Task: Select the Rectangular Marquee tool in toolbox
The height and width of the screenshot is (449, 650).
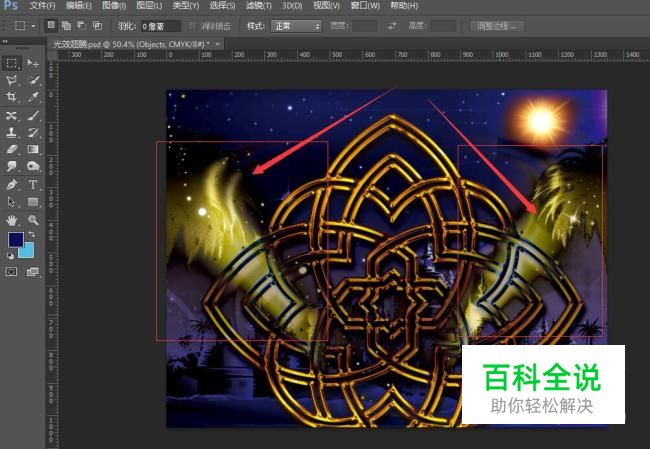Action: pos(12,63)
